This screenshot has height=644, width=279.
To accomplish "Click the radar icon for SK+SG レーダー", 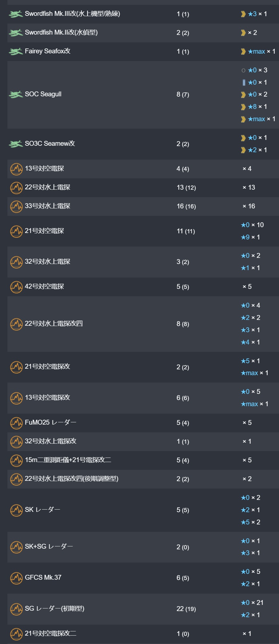I will coord(16,547).
